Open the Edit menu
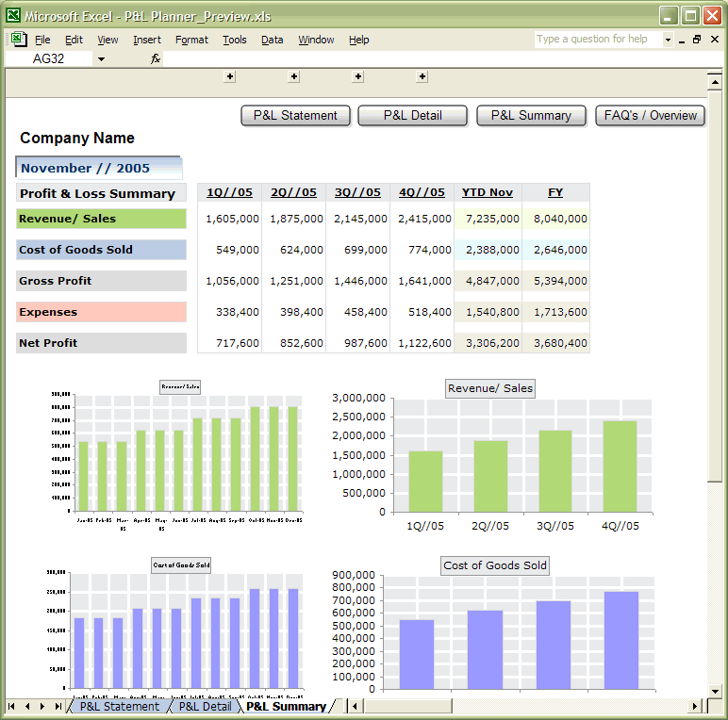 [x=74, y=40]
